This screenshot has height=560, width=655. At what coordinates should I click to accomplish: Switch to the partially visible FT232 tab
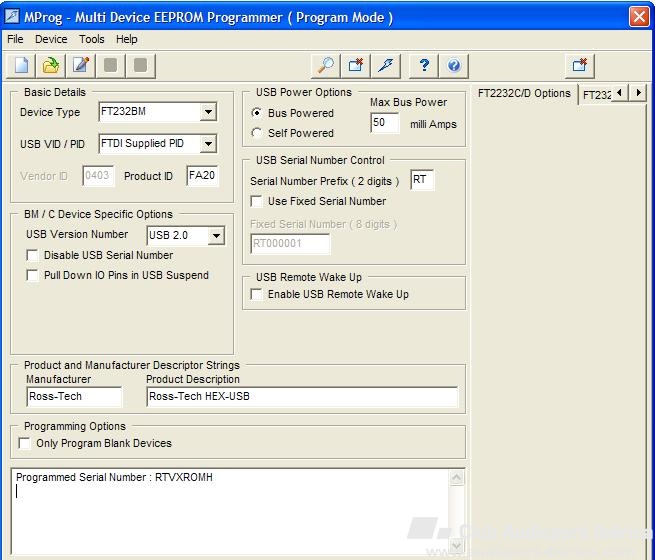coord(597,95)
